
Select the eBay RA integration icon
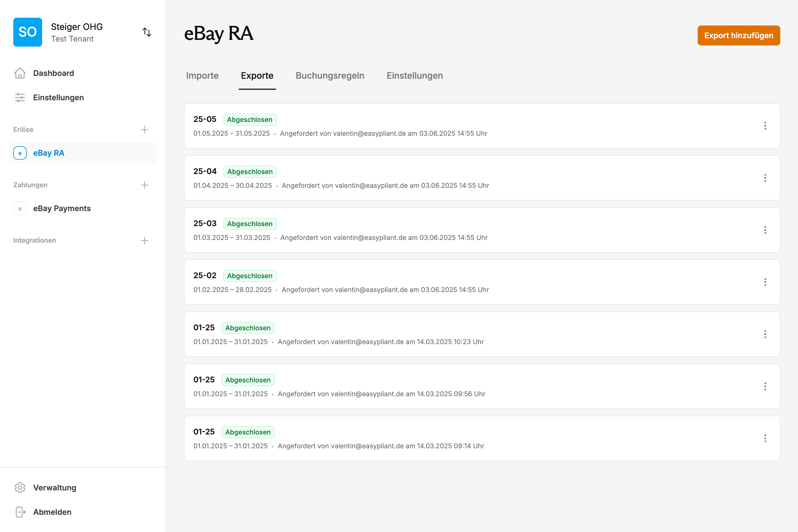(x=20, y=153)
